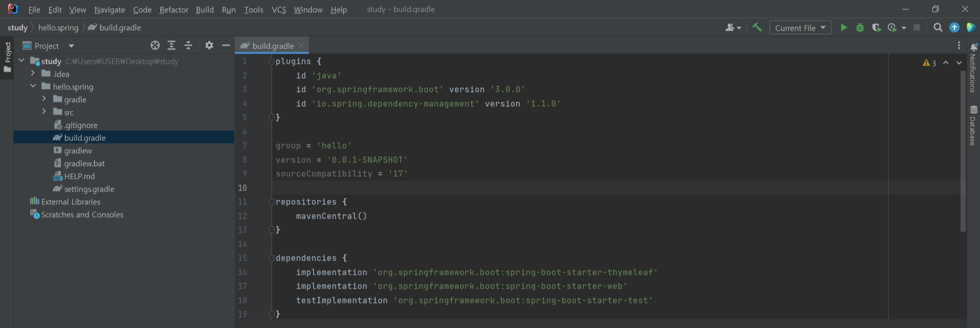The height and width of the screenshot is (328, 980).
Task: Open the Notifications tool window
Action: 973,67
